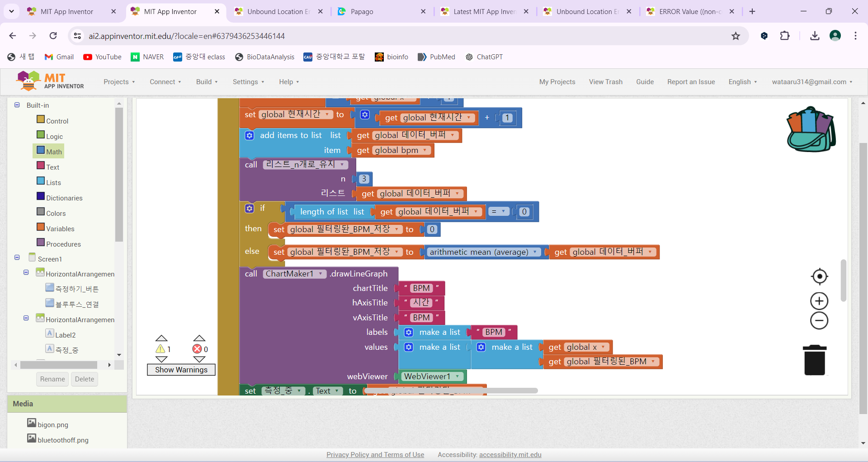Select the Math blocks category swatch
The height and width of the screenshot is (462, 868).
coord(41,150)
